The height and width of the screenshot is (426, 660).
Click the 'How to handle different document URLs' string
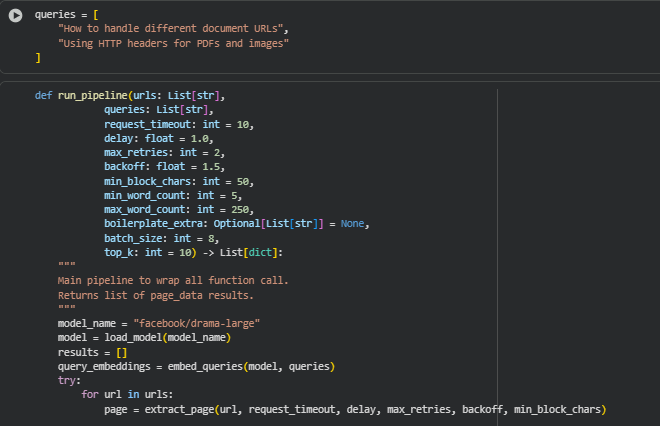[173, 29]
